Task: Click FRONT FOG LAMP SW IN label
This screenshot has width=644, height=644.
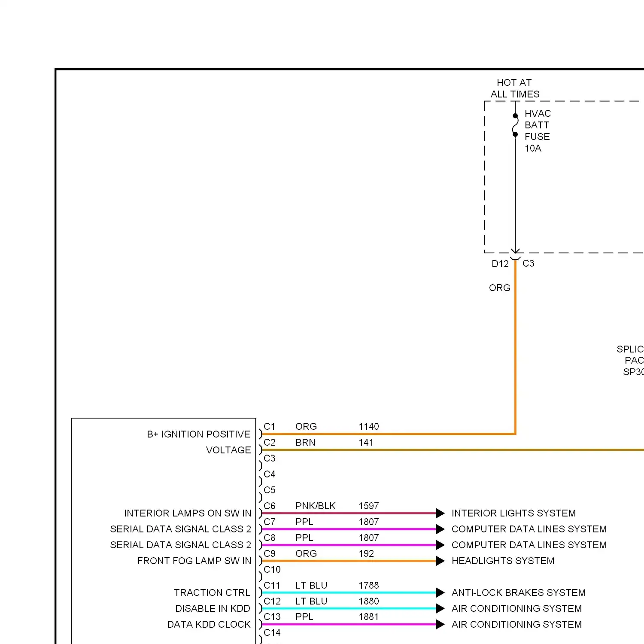Action: (194, 561)
